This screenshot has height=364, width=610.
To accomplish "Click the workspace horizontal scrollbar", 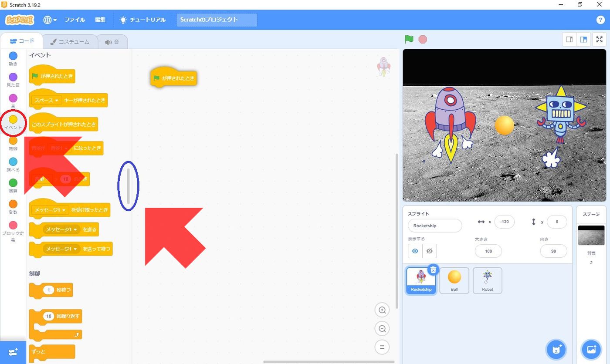I will pyautogui.click(x=329, y=362).
